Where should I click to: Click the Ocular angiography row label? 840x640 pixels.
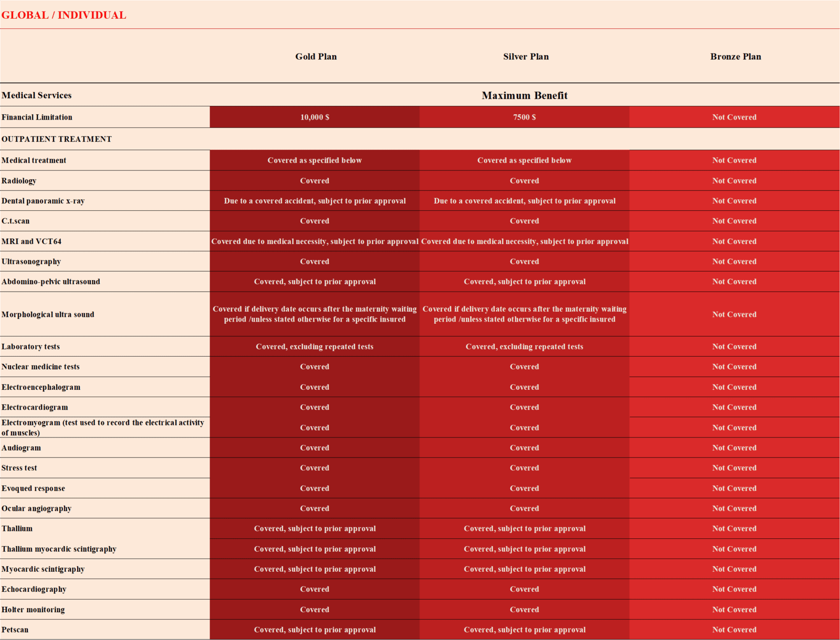click(36, 508)
